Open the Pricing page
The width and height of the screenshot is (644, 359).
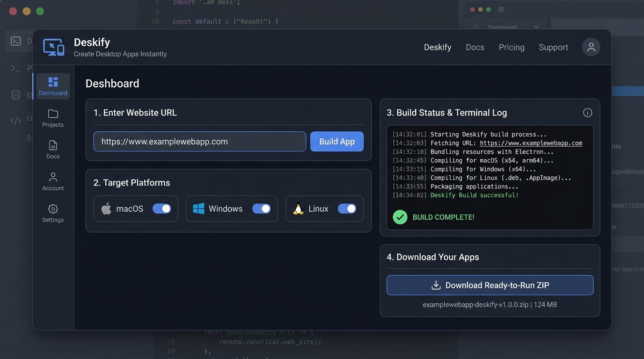pyautogui.click(x=512, y=47)
